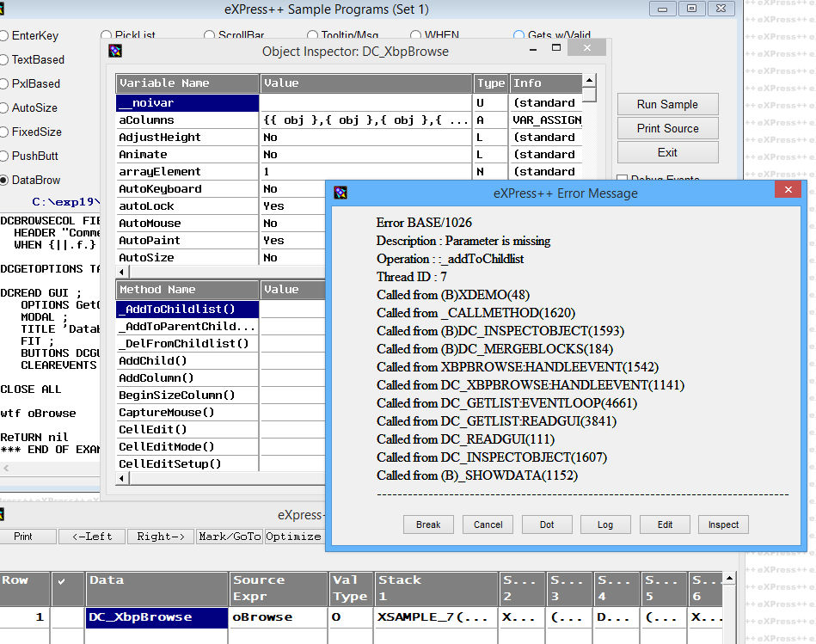The image size is (816, 644).
Task: Choose the Gets w/Valid radio option
Action: pos(519,35)
